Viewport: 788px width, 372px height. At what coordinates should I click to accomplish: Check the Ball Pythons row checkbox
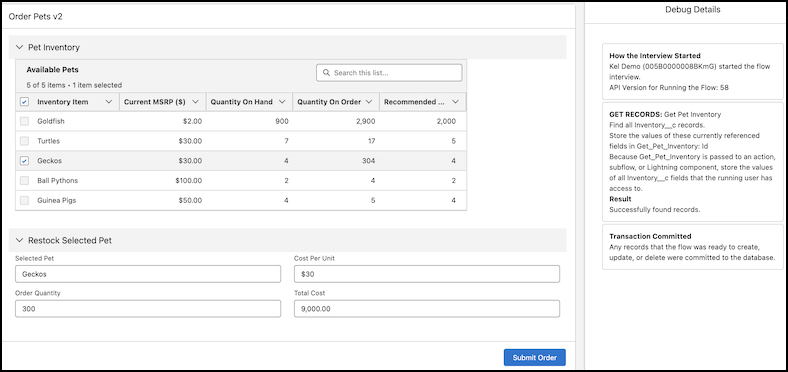pos(24,180)
